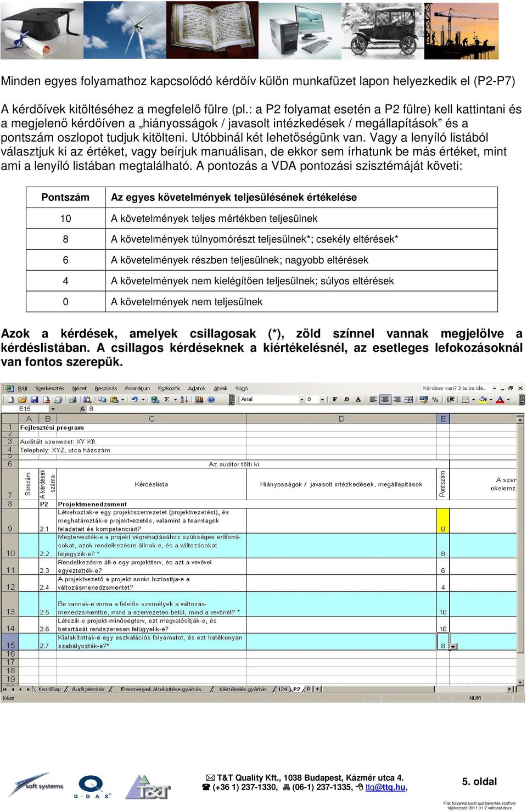527x812 pixels.
Task: Click the Borders toolbar icon
Action: 465,400
